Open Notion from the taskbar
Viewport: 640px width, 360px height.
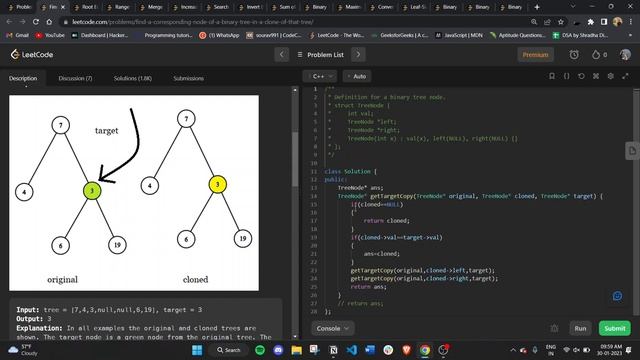point(333,350)
